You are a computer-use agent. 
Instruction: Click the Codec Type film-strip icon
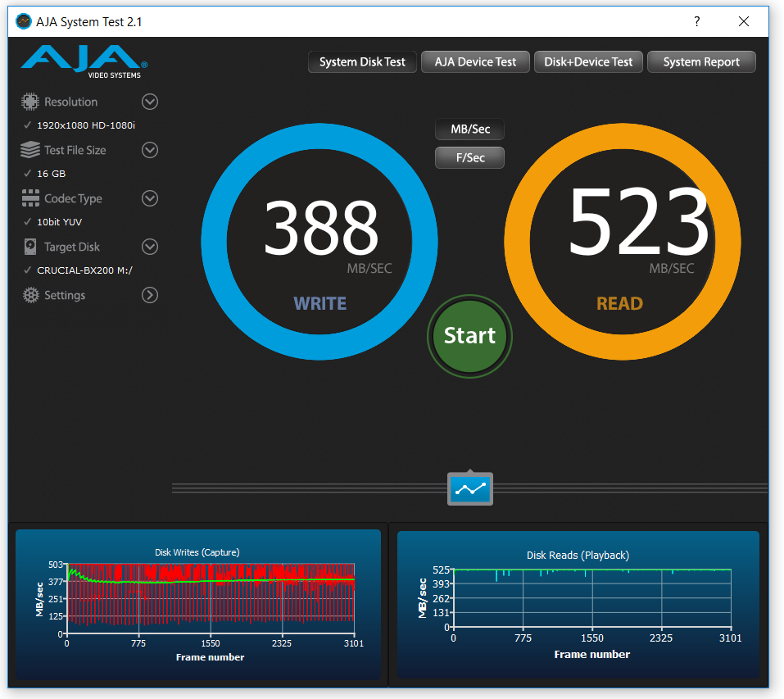[30, 198]
